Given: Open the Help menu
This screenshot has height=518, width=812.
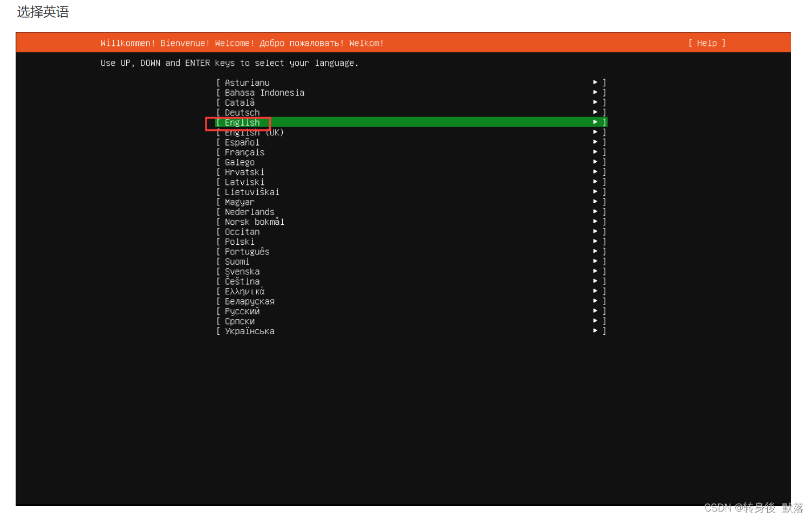Looking at the screenshot, I should 707,43.
